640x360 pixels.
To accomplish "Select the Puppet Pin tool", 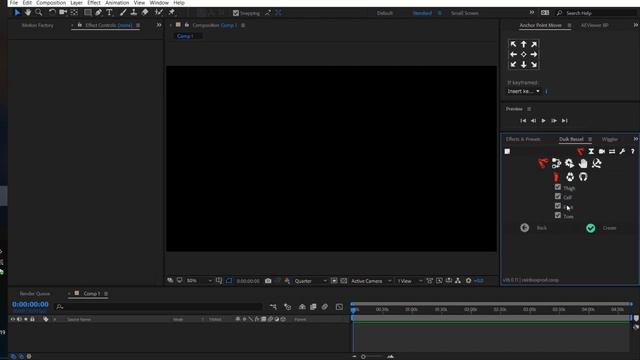I will pyautogui.click(x=171, y=13).
